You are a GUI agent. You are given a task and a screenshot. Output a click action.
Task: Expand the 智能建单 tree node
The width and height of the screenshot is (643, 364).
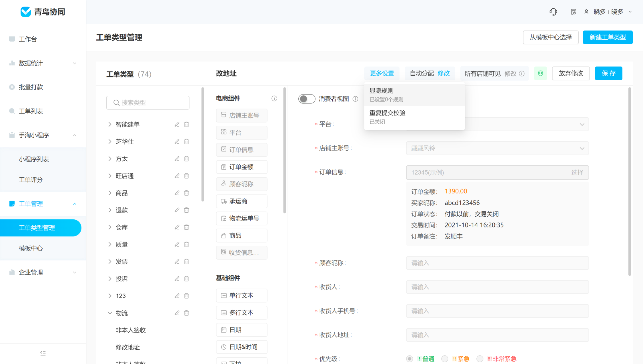tap(110, 124)
